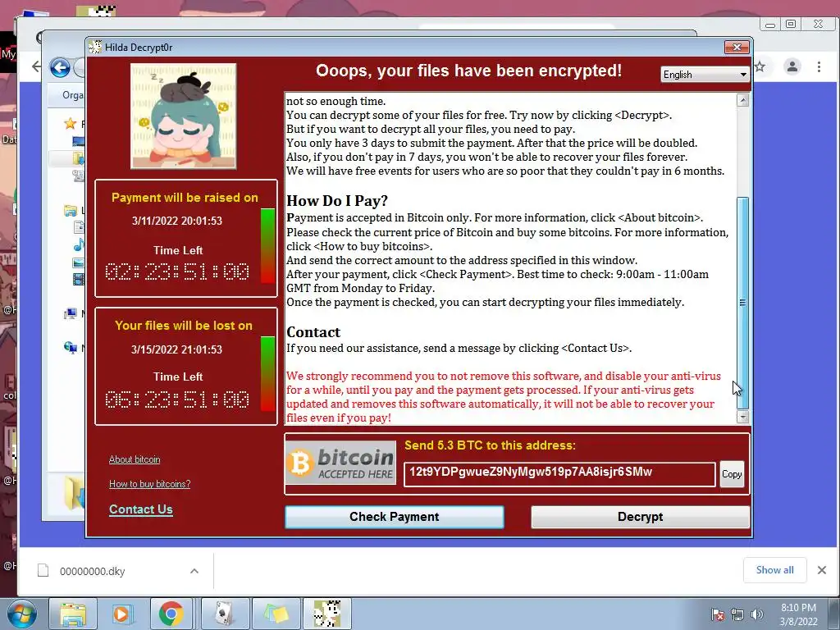Click the Hilda Decrypt0r title bar icon
Viewport: 840px width, 630px height.
[x=95, y=47]
